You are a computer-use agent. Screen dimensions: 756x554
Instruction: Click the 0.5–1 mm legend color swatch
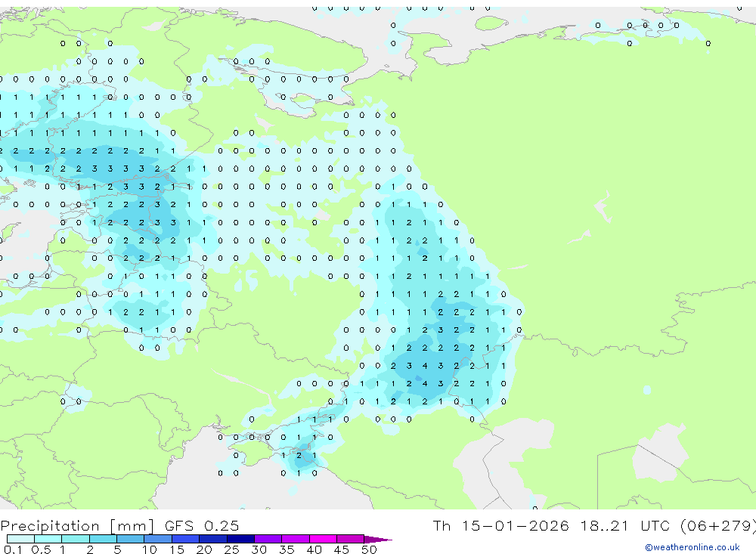pyautogui.click(x=48, y=539)
